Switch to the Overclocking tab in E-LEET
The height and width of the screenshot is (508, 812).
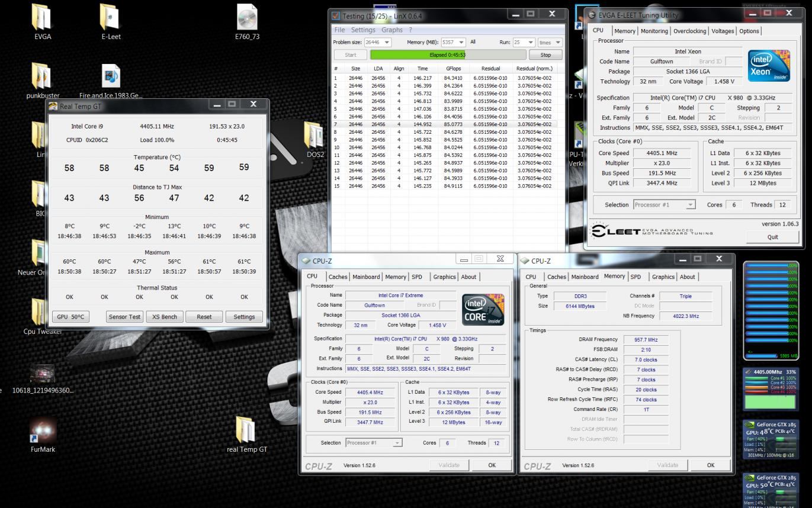(x=690, y=31)
